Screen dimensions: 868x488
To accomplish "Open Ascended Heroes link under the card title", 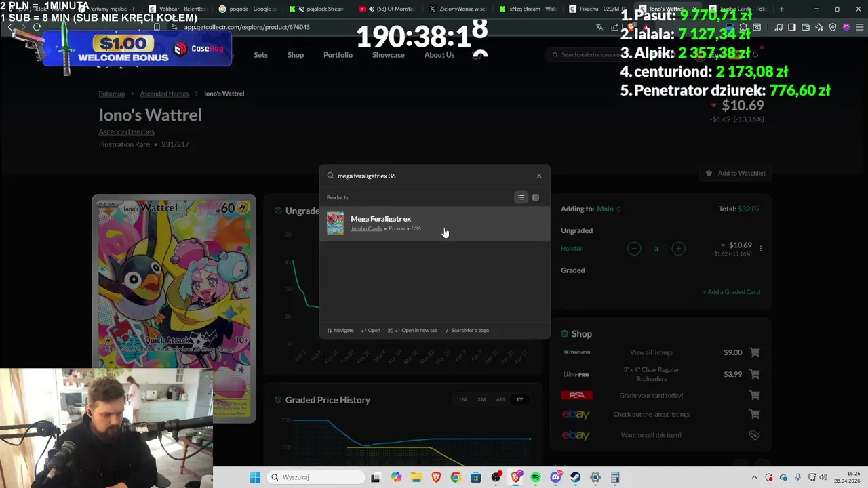I will 126,131.
